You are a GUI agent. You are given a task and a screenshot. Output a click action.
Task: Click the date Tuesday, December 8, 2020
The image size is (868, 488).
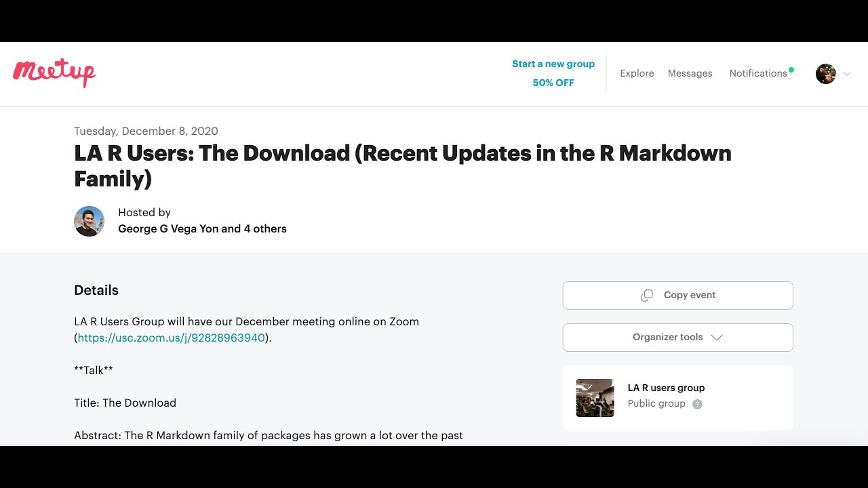tap(146, 131)
